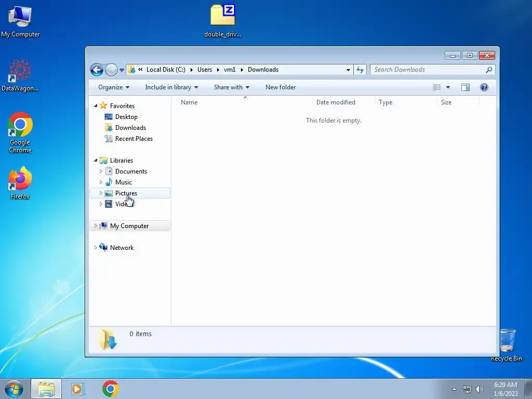The image size is (532, 399).
Task: Click the Show desktop strip
Action: pos(528,389)
